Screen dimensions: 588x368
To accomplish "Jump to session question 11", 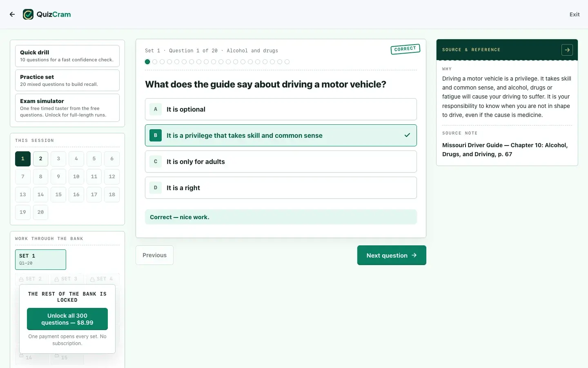I will click(x=94, y=177).
